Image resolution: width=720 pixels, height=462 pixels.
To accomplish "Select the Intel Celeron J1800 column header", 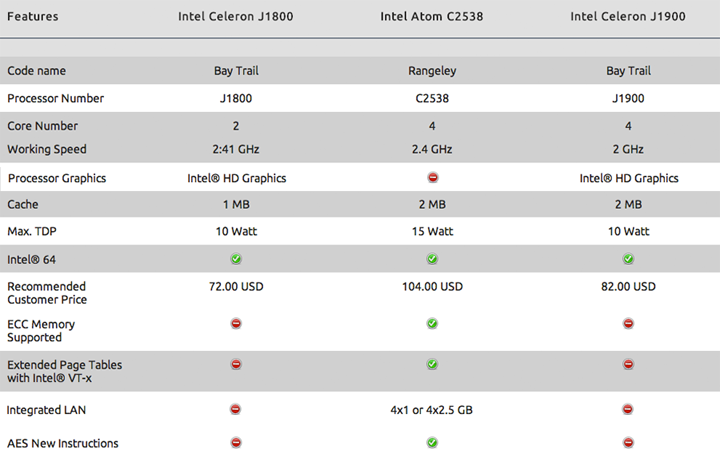I will [236, 17].
